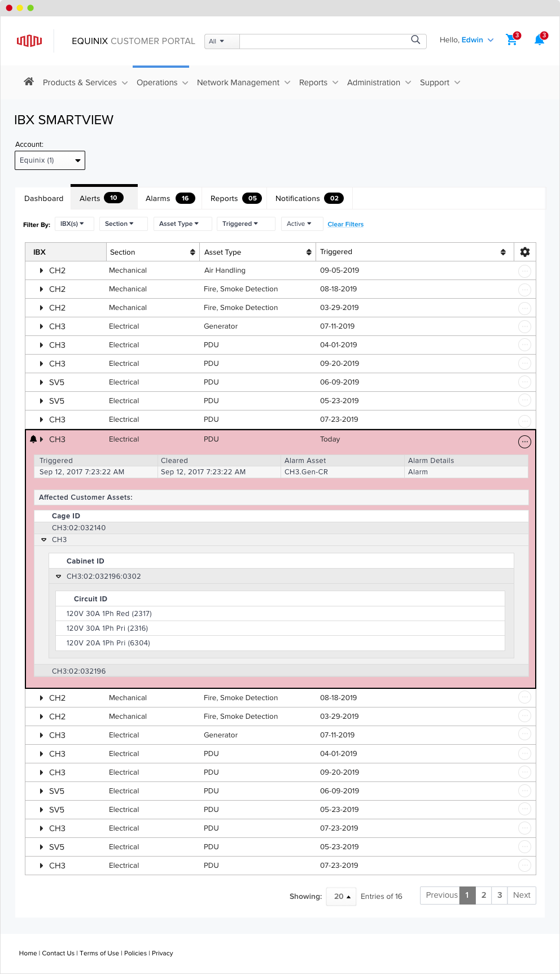560x974 pixels.
Task: Click the Equinix logo
Action: tap(29, 40)
